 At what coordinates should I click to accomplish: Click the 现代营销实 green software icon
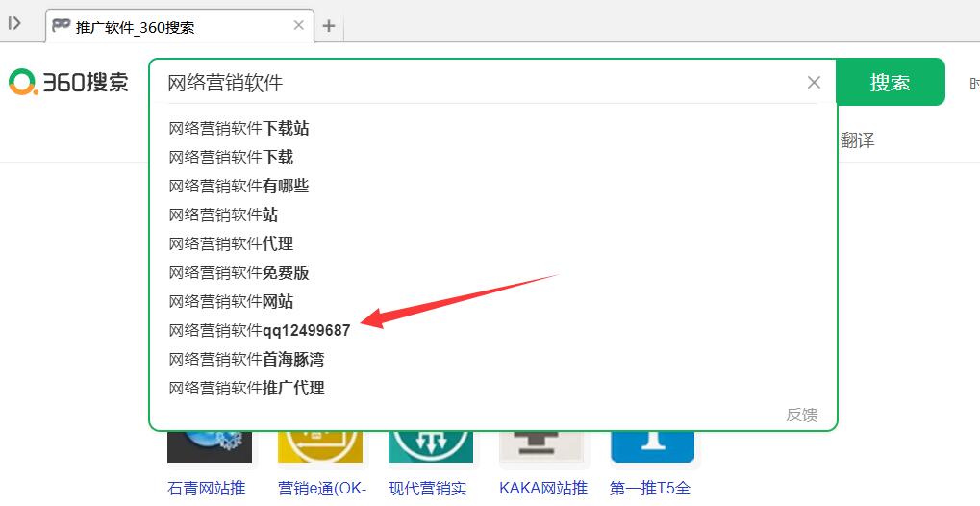(x=431, y=448)
